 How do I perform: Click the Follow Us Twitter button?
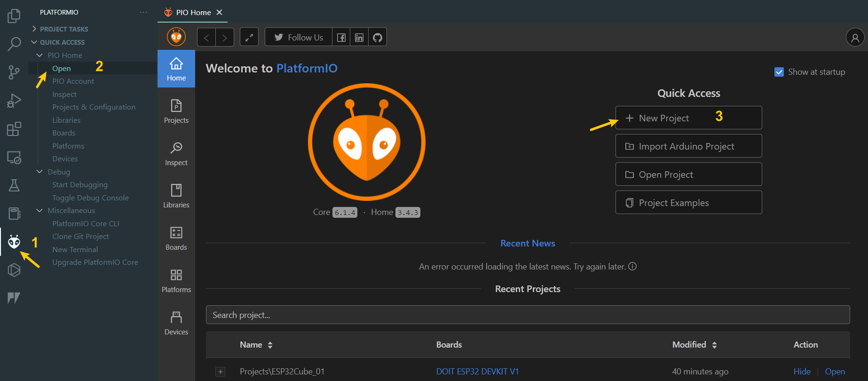(x=299, y=37)
